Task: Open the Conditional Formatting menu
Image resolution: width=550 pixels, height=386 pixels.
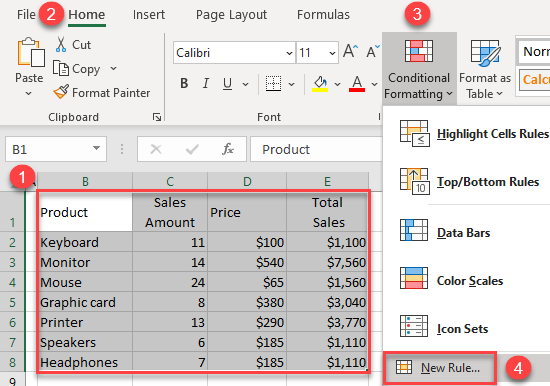Action: [x=419, y=69]
